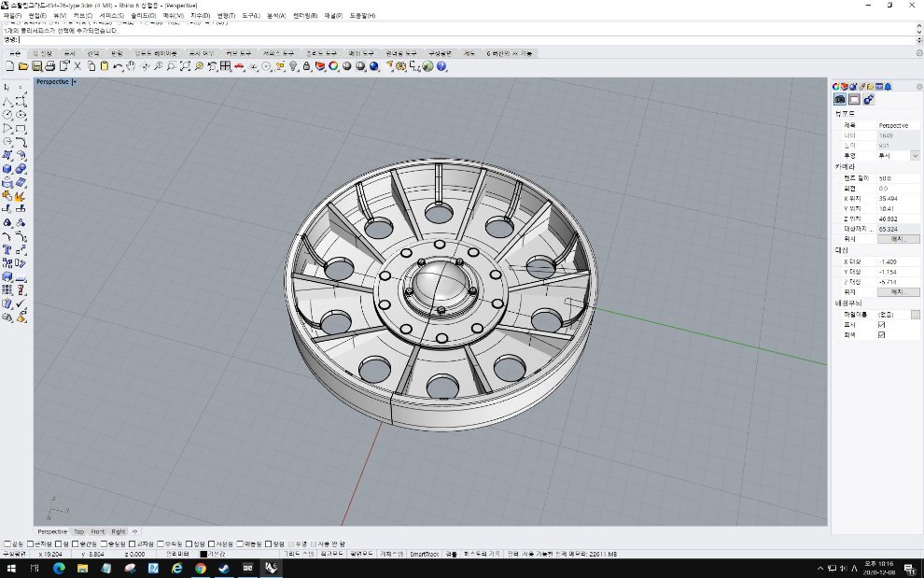Screen dimensions: 924x578
Task: Click the Undo arrow icon
Action: pos(119,67)
